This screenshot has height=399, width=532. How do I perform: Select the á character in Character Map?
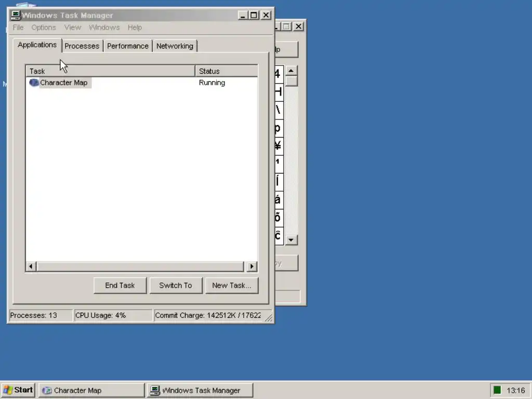click(278, 199)
